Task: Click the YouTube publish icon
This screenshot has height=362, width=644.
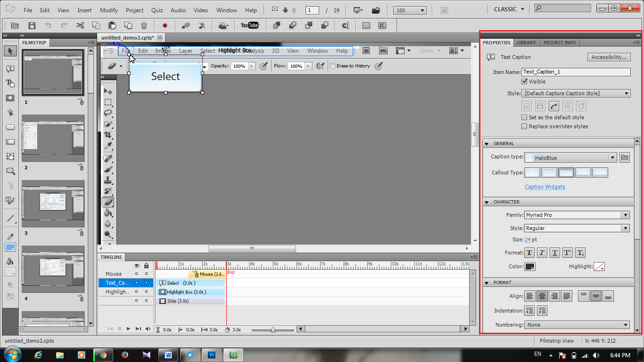Action: [249, 25]
